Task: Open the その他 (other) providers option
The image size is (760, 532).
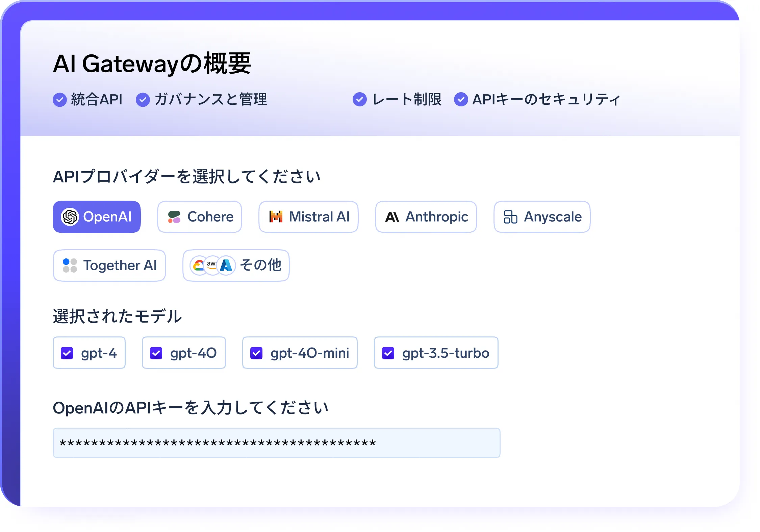Action: (x=236, y=265)
